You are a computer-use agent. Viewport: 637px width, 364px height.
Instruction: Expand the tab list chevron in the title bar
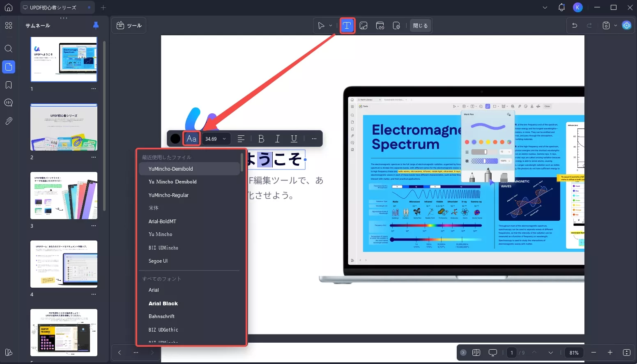tap(545, 7)
